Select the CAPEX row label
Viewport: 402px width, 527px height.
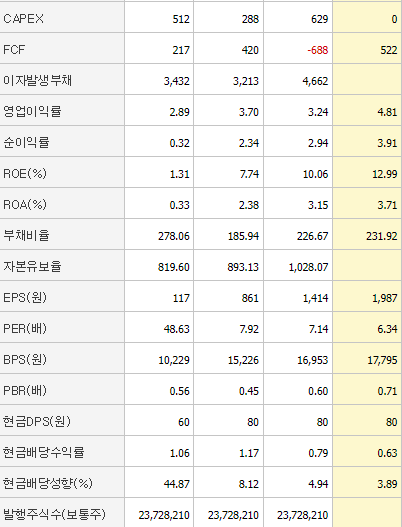click(24, 19)
